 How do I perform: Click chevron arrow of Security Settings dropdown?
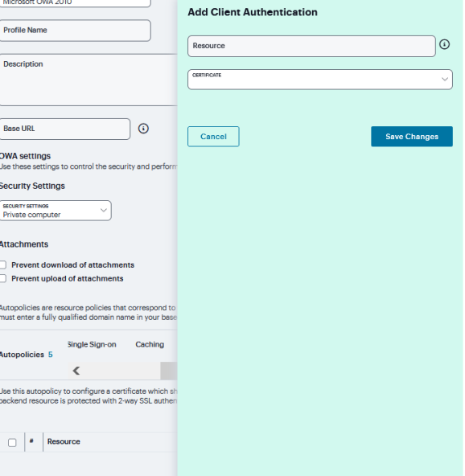pyautogui.click(x=104, y=210)
